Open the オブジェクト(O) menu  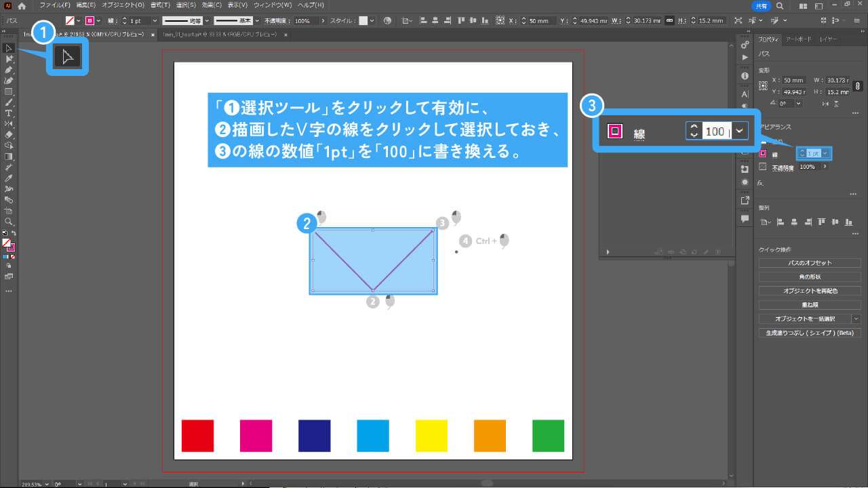(x=123, y=5)
